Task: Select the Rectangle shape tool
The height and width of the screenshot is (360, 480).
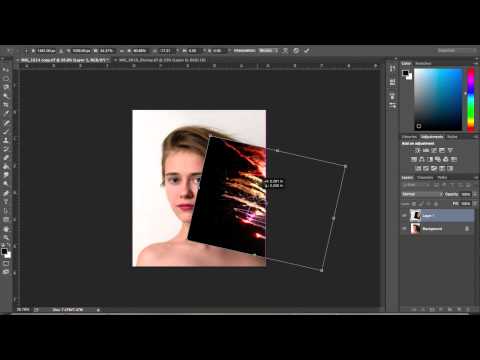Action: 6,220
